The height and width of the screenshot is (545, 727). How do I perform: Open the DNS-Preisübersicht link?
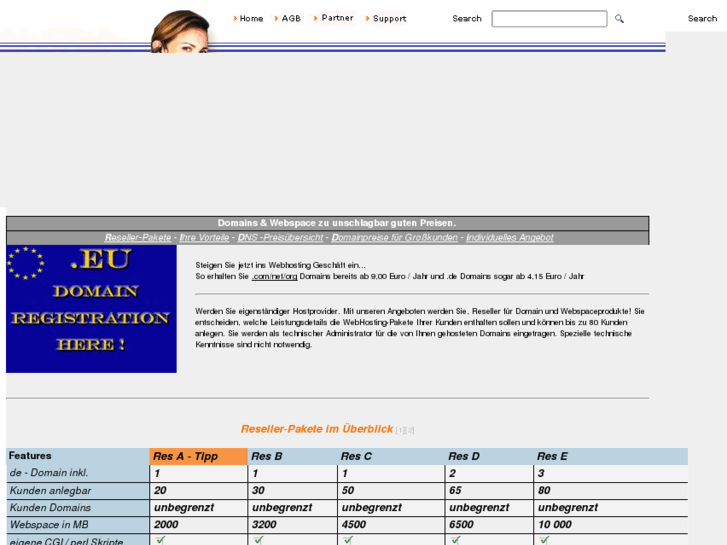pyautogui.click(x=280, y=237)
